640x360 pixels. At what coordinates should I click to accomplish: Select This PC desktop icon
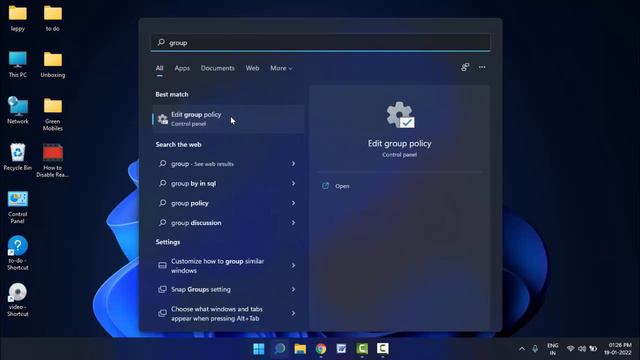tap(18, 64)
